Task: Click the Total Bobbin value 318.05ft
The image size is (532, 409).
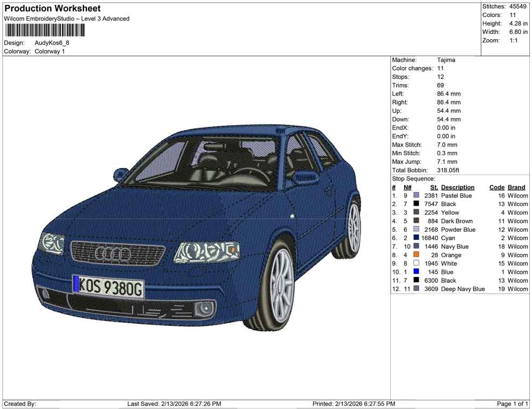Action: coord(448,170)
